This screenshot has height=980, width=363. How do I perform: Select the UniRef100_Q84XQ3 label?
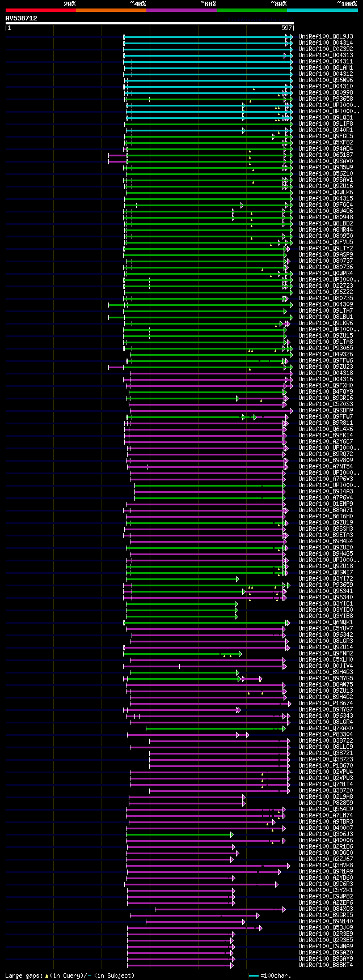326,909
